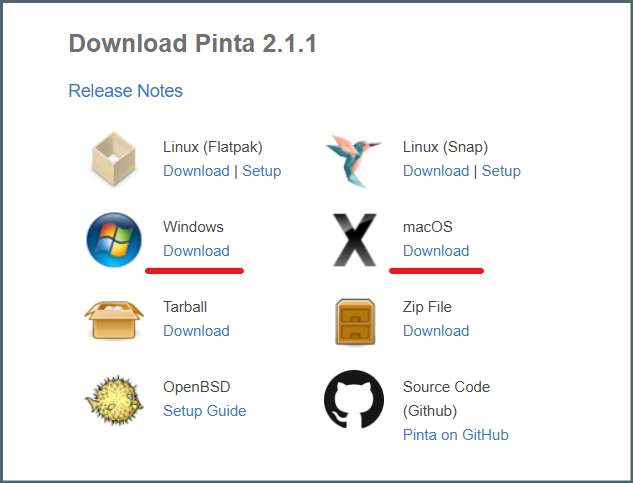The image size is (633, 483).
Task: Download Pinta for Windows
Action: click(196, 251)
